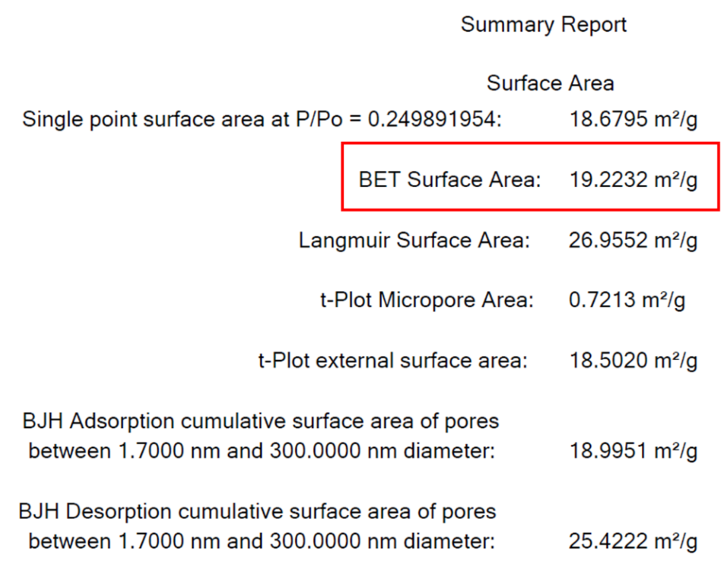
Task: Select the 26.9552 m²/g Langmuir value
Action: pyautogui.click(x=633, y=241)
